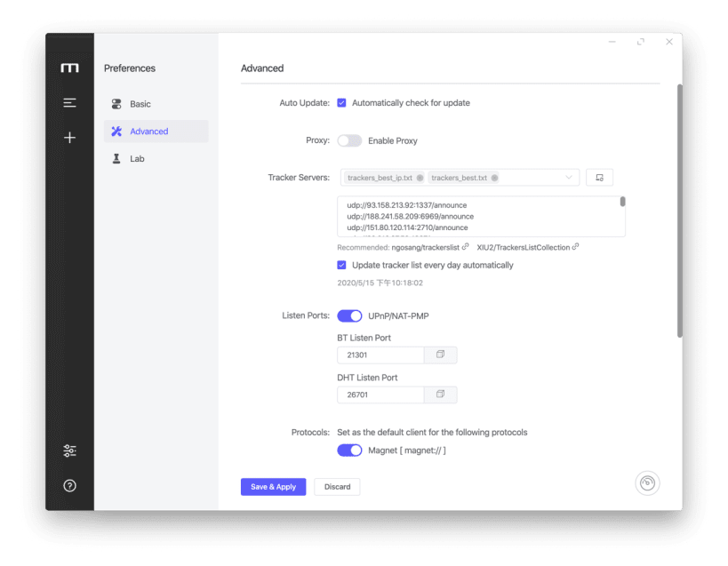Toggle Update tracker list every day checkbox
This screenshot has height=566, width=728.
[x=341, y=265]
